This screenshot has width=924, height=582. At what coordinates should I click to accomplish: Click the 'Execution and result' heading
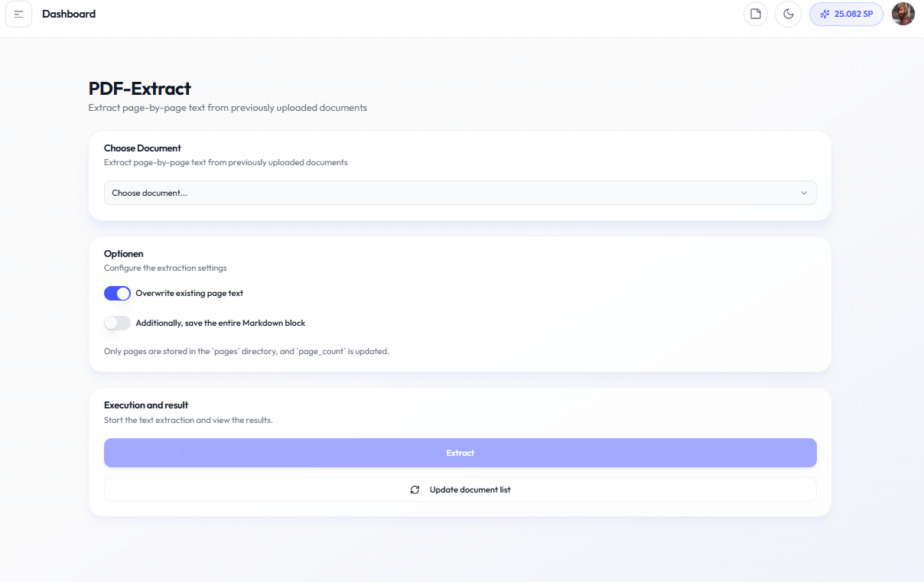point(146,405)
